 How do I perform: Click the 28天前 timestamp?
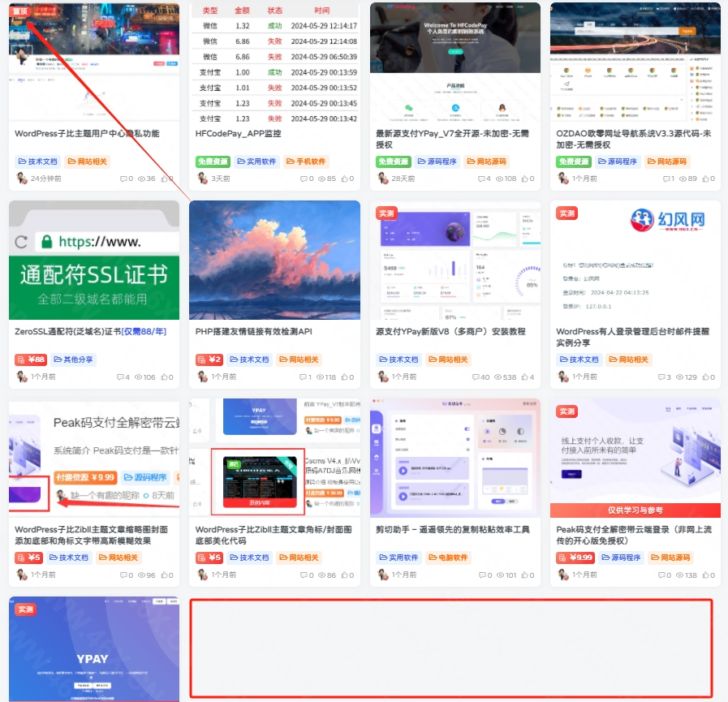pos(403,179)
